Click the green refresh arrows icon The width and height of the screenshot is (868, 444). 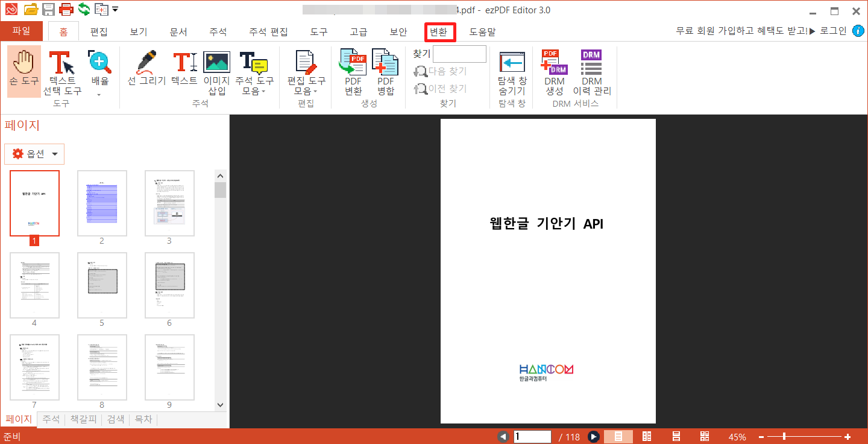84,9
